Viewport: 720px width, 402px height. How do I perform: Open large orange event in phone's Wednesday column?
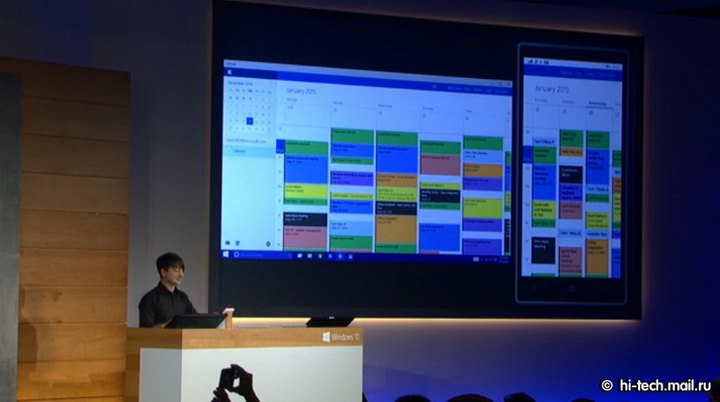tap(597, 256)
